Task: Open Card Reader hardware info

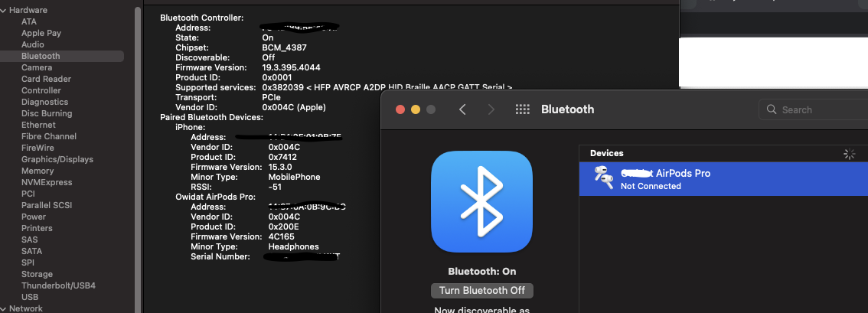Action: (x=46, y=79)
